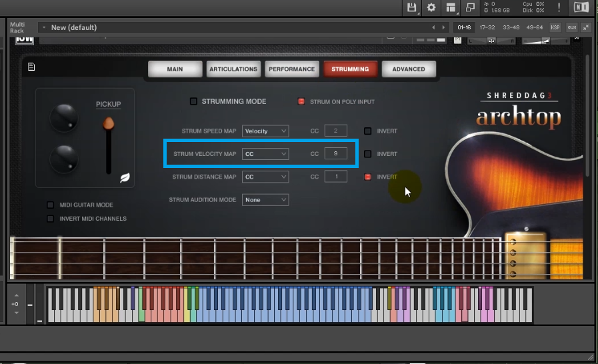Image resolution: width=598 pixels, height=364 pixels.
Task: Click the Strum Velocity Map CC number field
Action: [x=335, y=153]
